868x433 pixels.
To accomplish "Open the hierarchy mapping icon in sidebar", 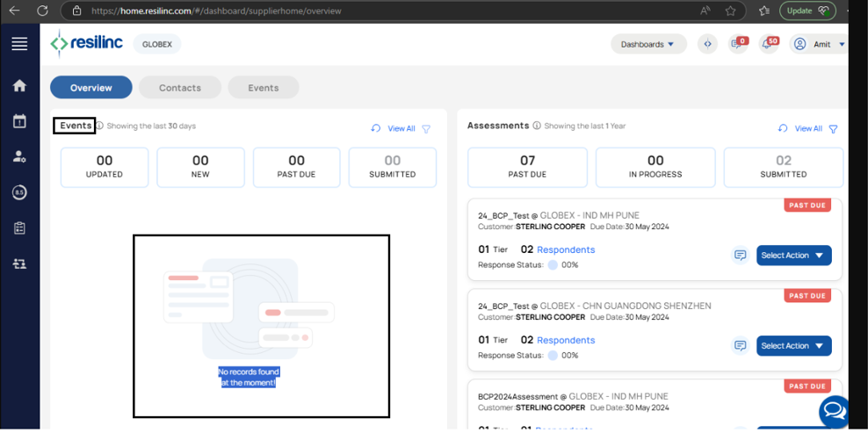I will (19, 263).
